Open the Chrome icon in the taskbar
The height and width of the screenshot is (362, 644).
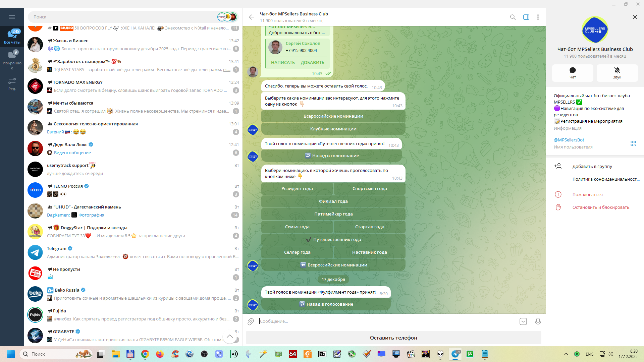[145, 354]
